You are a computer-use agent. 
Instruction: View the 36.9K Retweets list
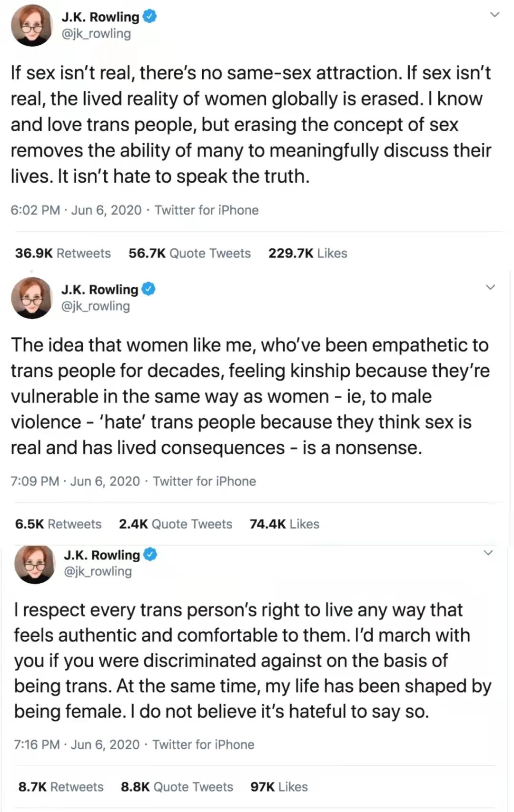(63, 253)
